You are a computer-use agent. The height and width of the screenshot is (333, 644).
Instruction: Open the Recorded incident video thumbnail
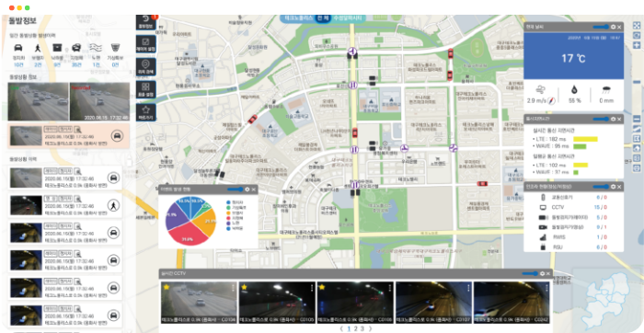pyautogui.click(x=99, y=102)
